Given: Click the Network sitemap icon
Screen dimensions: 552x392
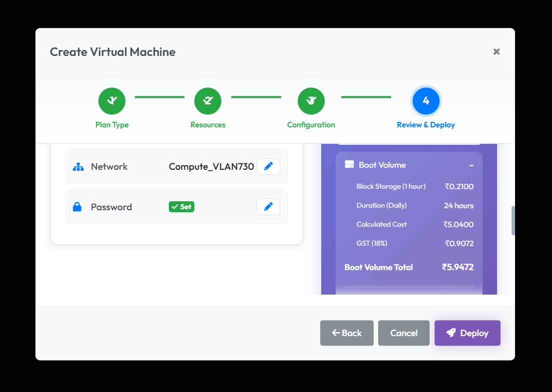Looking at the screenshot, I should tap(78, 167).
